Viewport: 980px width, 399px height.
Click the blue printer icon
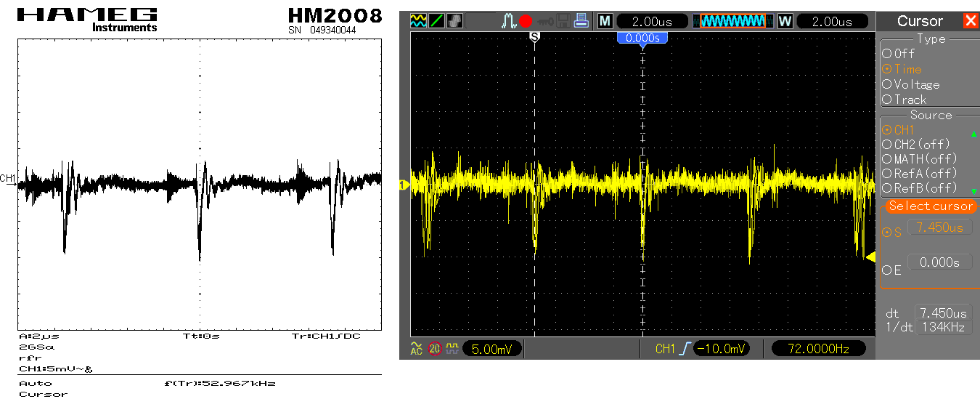581,21
